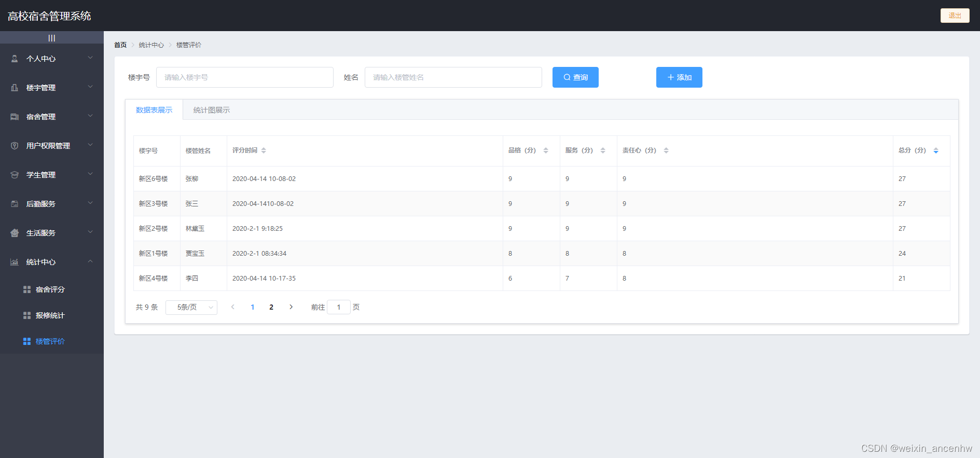Collapse the 统计中心 menu chevron
980x458 pixels.
click(90, 261)
